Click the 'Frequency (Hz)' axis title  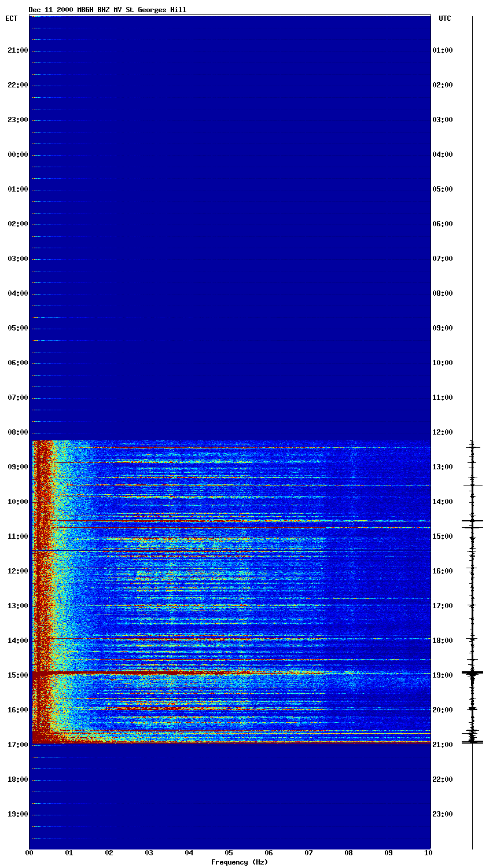pyautogui.click(x=240, y=862)
